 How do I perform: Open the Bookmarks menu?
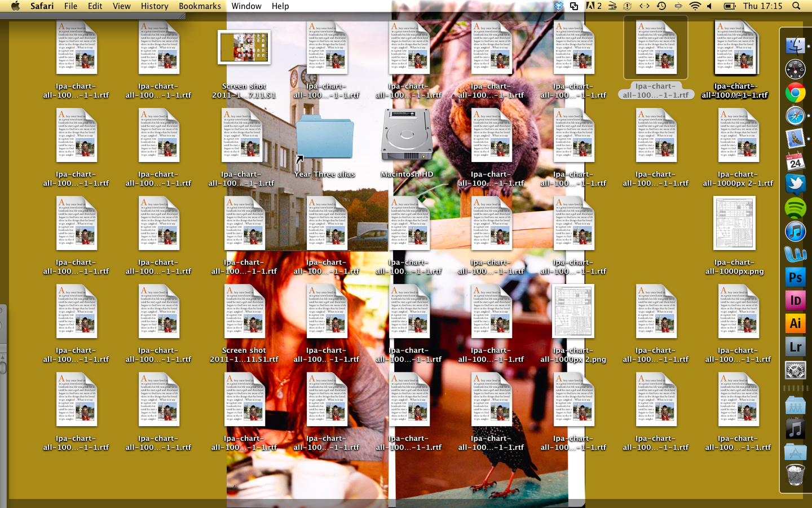[200, 6]
